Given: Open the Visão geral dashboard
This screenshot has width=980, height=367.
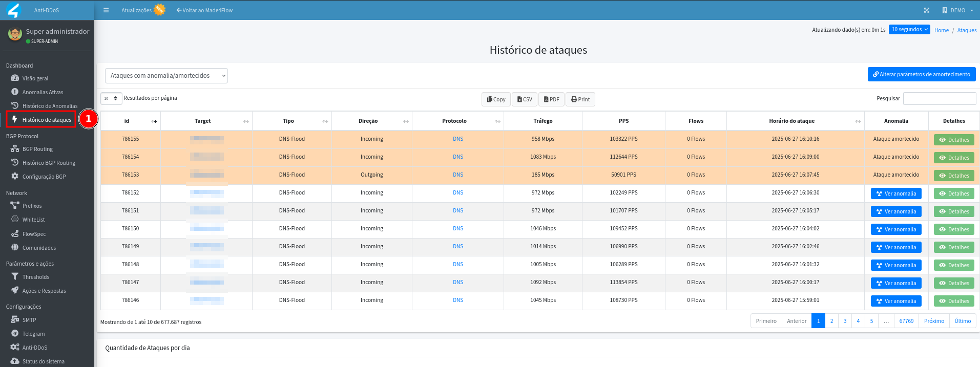Looking at the screenshot, I should pos(35,78).
